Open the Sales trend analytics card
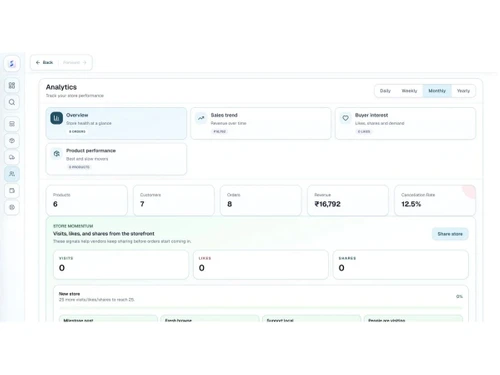 (261, 123)
